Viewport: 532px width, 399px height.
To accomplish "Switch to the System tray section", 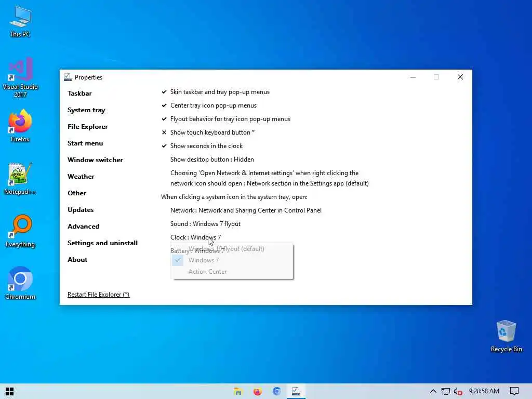I will [87, 110].
